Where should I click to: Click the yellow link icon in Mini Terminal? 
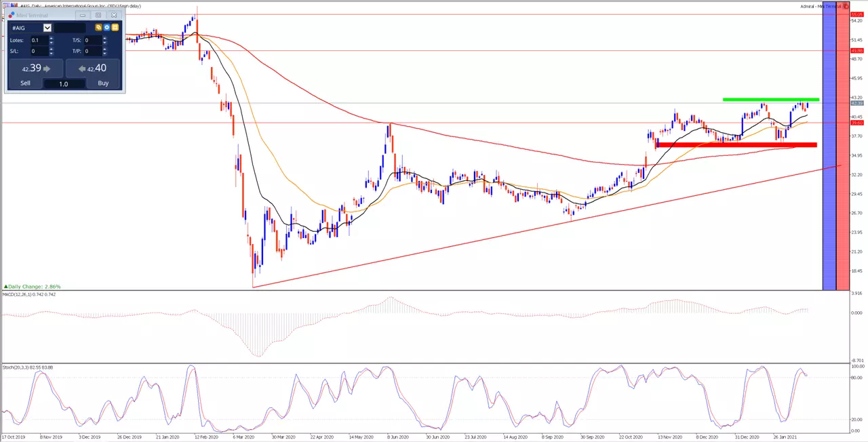tap(98, 27)
